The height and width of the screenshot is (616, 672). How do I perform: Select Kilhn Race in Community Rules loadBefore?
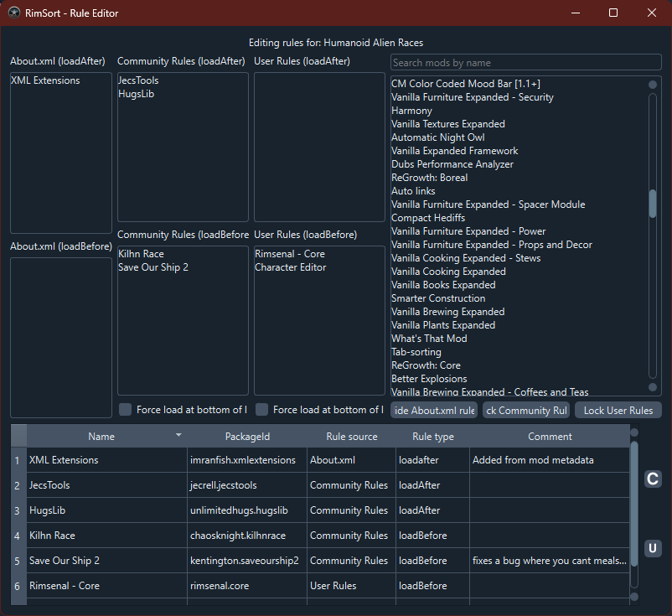141,254
